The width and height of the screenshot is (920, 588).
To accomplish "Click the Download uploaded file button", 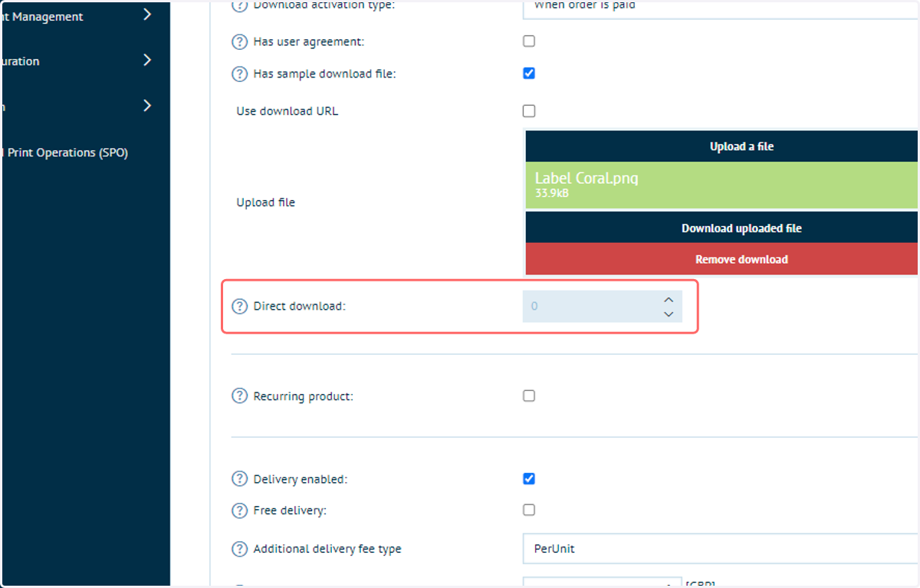I will pyautogui.click(x=721, y=228).
